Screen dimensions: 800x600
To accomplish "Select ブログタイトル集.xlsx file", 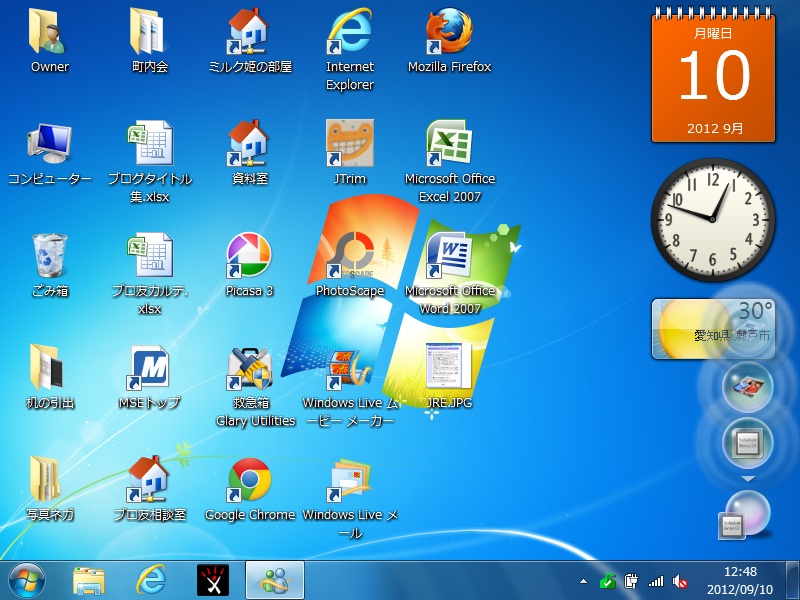I will click(149, 162).
